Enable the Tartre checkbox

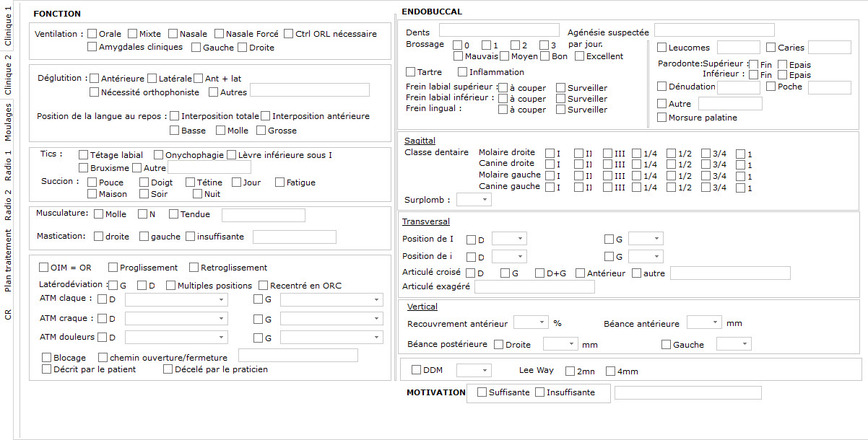pyautogui.click(x=409, y=71)
